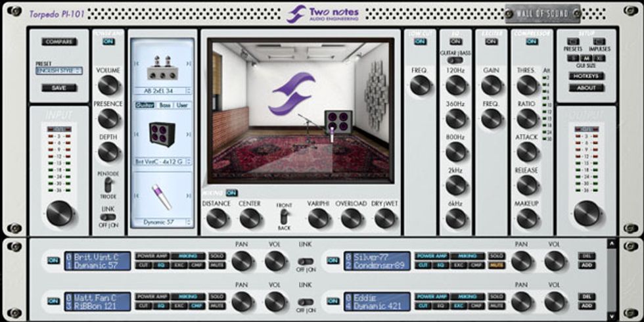Click the tube power amp picture

coord(162,68)
